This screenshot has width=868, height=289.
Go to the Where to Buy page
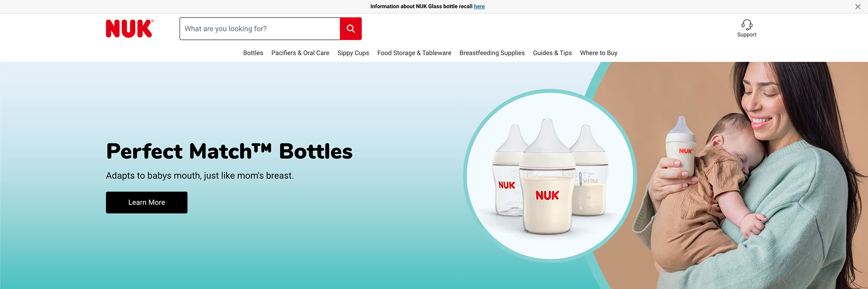[x=599, y=53]
